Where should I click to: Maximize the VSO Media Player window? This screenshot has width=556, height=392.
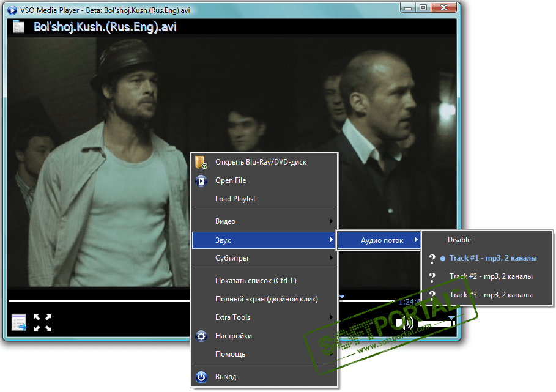[x=423, y=8]
